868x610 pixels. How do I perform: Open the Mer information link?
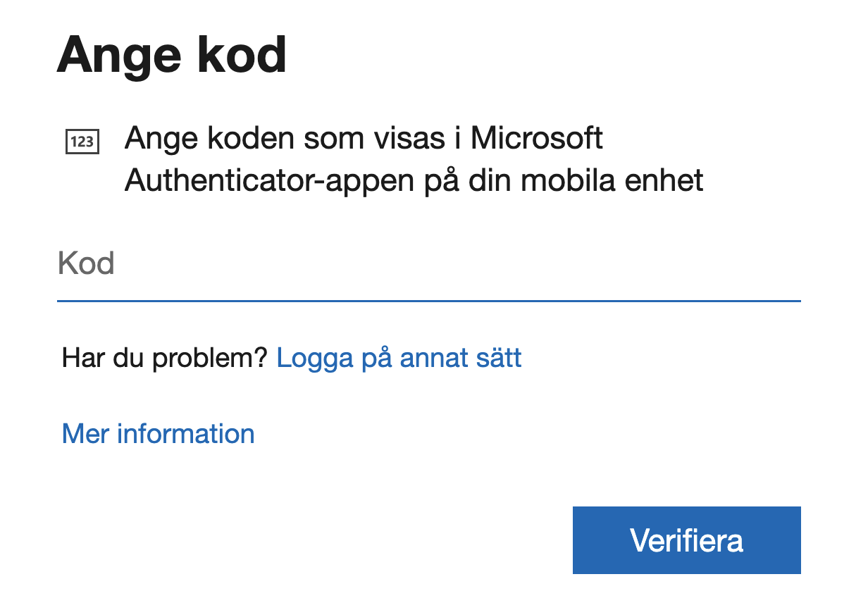coord(159,433)
